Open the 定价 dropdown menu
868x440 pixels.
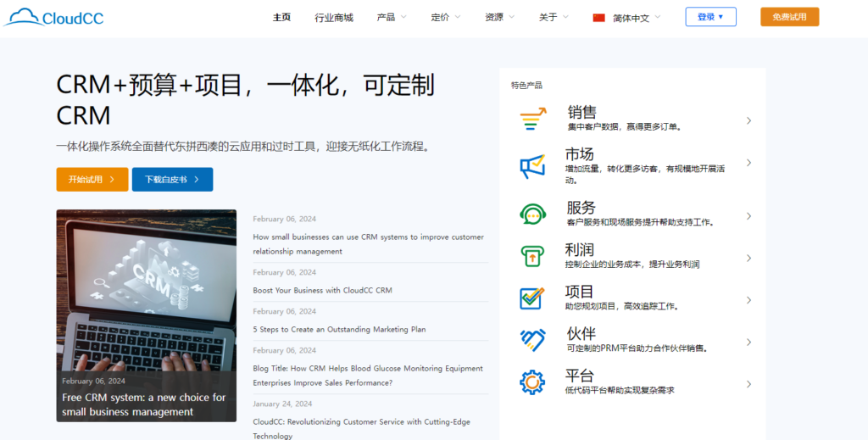[446, 17]
